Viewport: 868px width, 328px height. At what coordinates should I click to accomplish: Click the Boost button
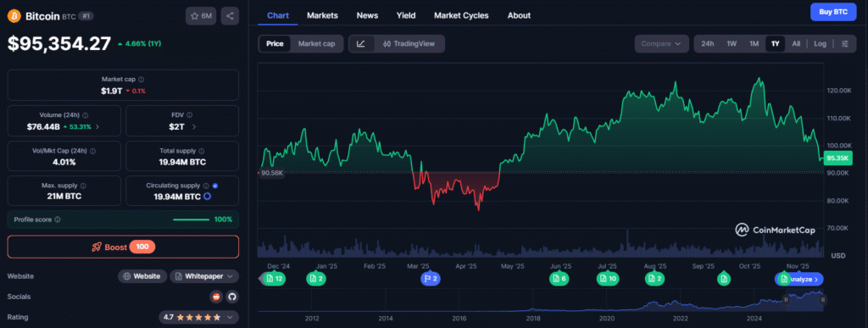[x=123, y=247]
